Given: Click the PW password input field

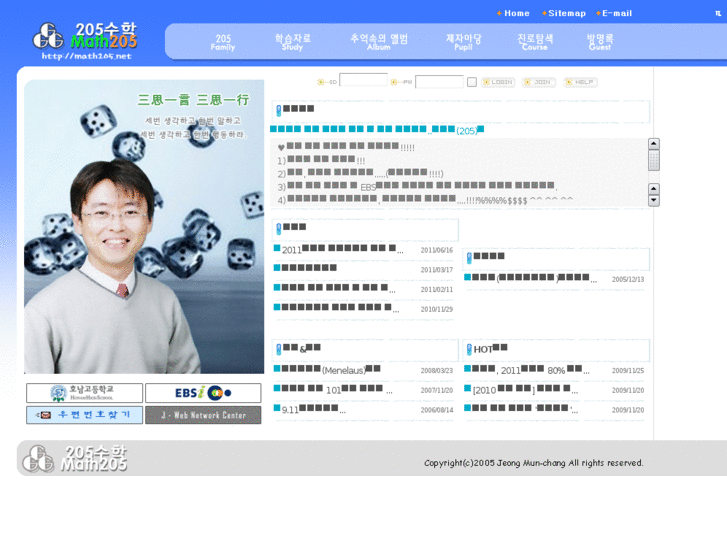Looking at the screenshot, I should (439, 82).
